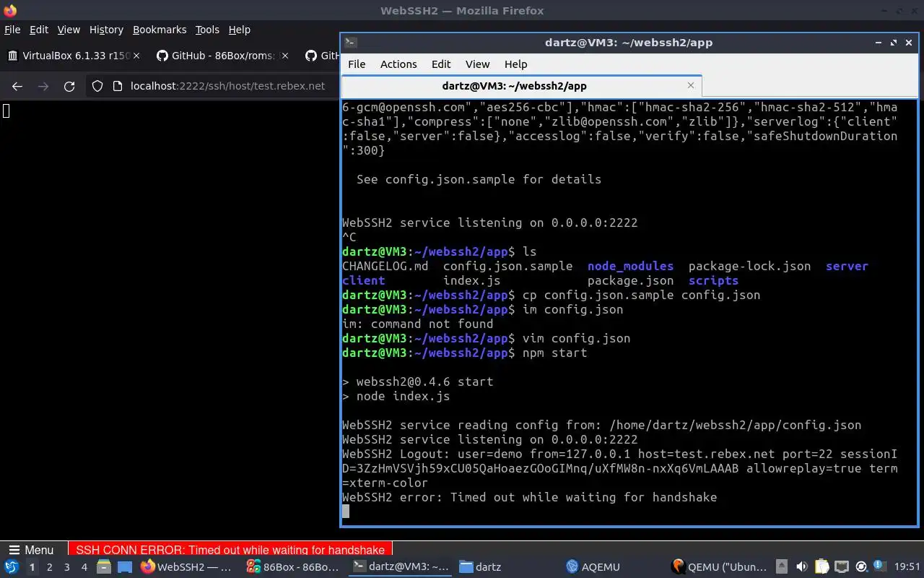
Task: Switch to GitHub - 86Box/roms tab
Action: (x=224, y=56)
